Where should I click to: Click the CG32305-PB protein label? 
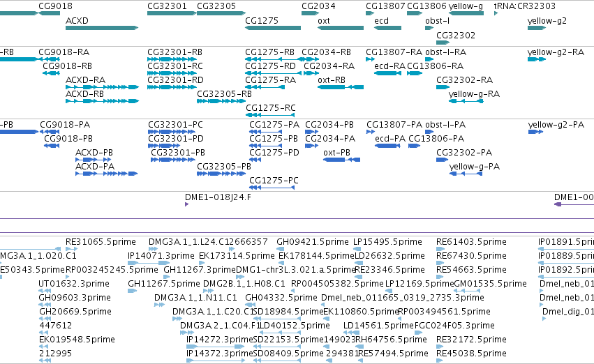[x=224, y=167]
